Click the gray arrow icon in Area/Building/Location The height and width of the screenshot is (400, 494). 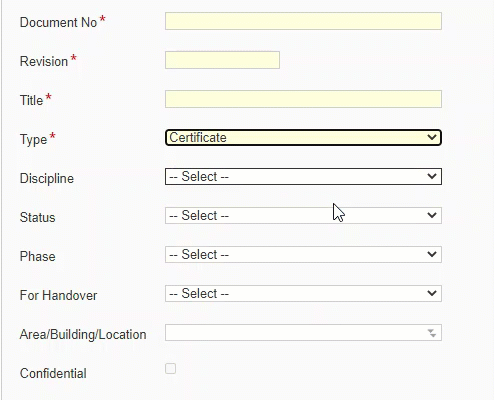pos(432,333)
